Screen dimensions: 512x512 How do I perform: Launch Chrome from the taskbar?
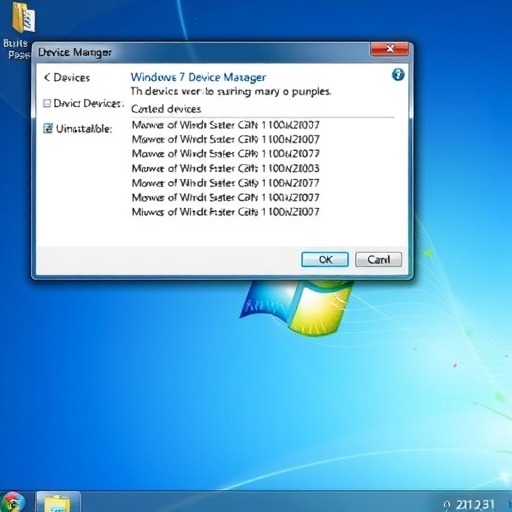pyautogui.click(x=13, y=502)
